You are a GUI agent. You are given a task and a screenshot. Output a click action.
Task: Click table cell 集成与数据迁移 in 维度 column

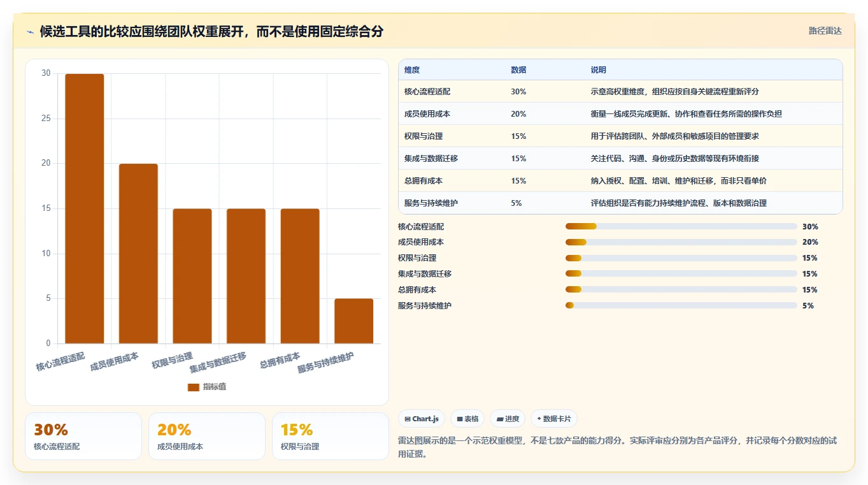(x=431, y=159)
